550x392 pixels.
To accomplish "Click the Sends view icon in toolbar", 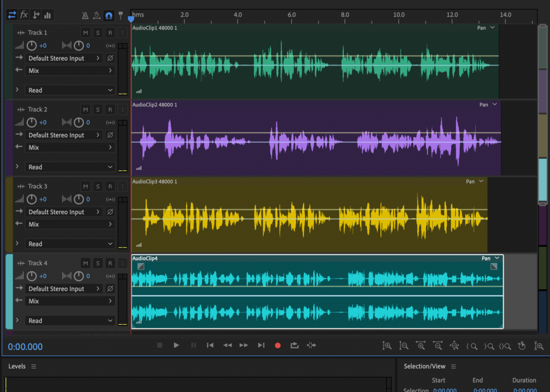I will click(x=36, y=15).
